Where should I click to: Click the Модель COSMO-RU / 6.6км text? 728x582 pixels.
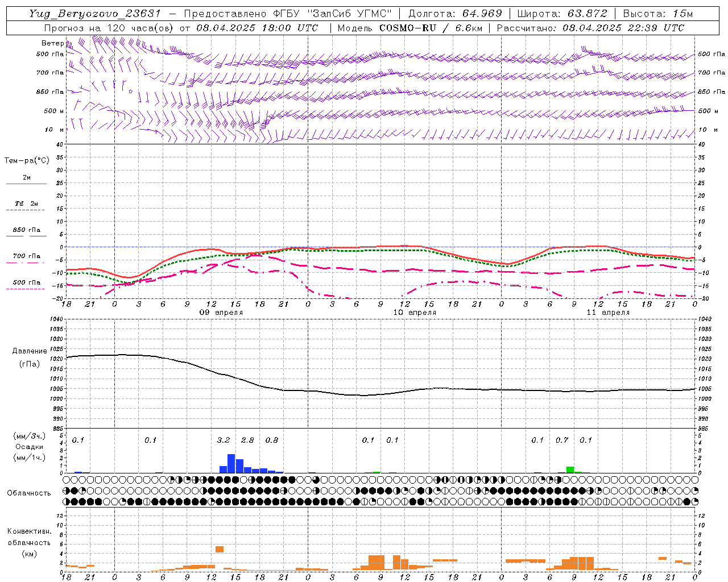coord(411,28)
